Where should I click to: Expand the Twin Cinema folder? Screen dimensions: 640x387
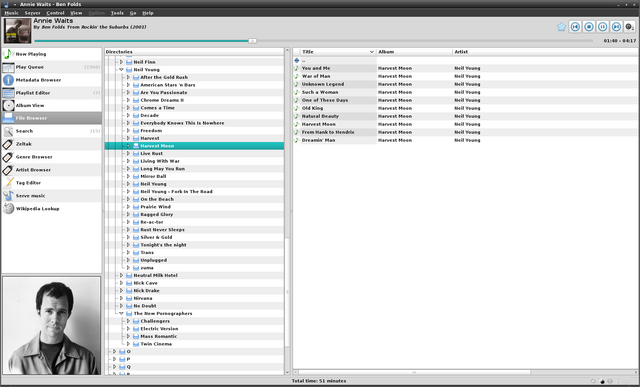pos(128,344)
